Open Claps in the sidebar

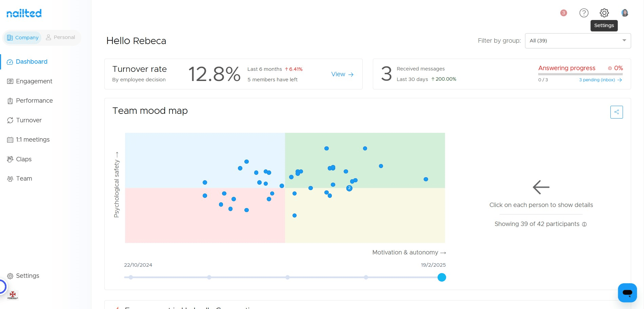24,159
